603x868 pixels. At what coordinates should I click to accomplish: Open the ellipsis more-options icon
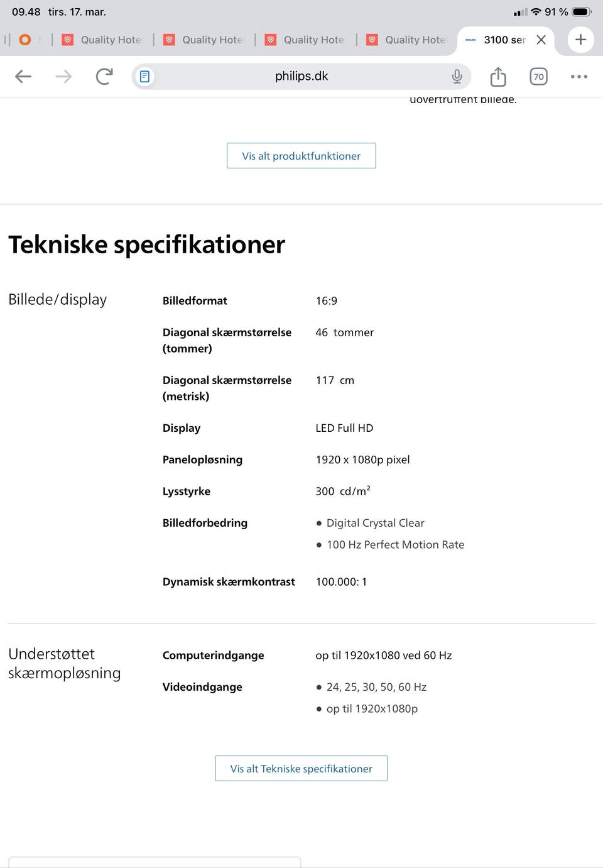point(579,76)
